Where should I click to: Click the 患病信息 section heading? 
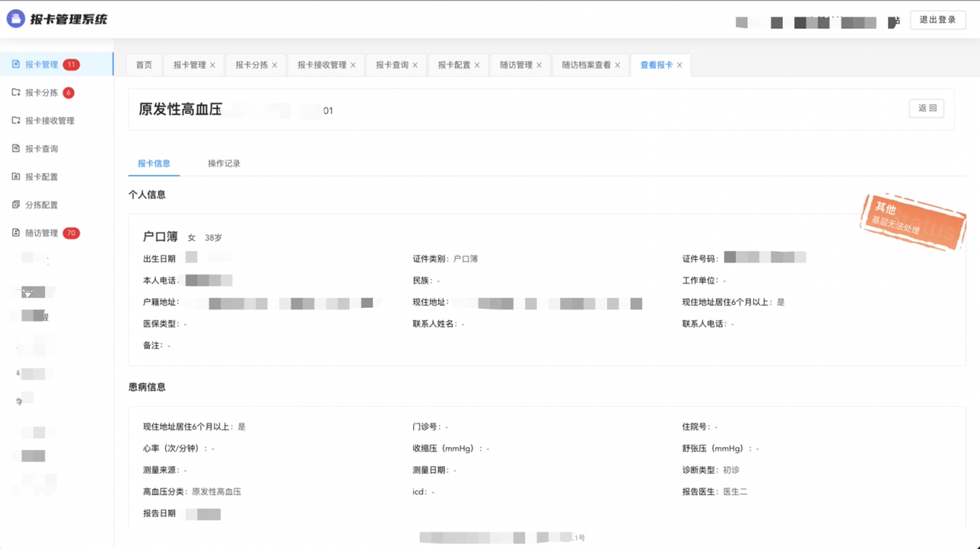click(147, 387)
